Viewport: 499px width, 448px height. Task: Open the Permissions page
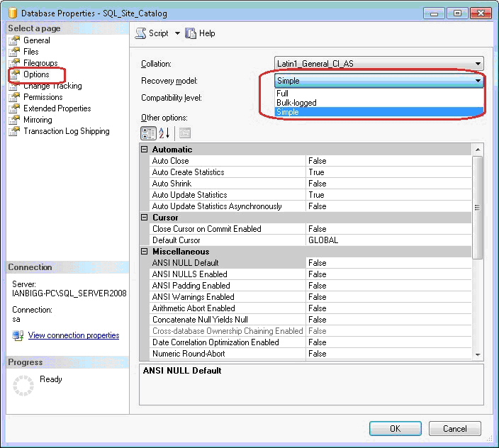(x=43, y=97)
